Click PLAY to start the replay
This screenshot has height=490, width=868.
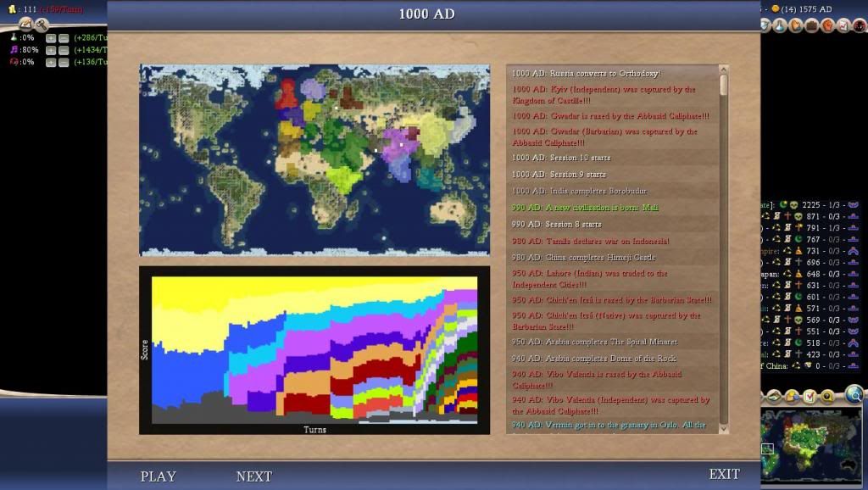pyautogui.click(x=159, y=476)
